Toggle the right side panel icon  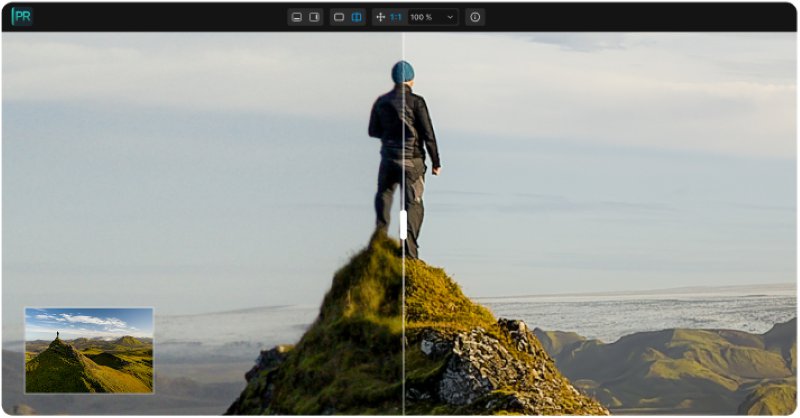(x=314, y=17)
